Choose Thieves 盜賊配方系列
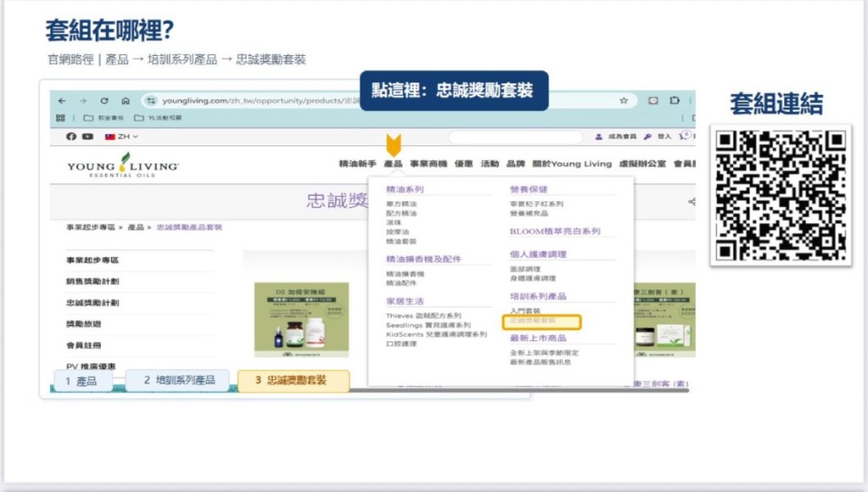The height and width of the screenshot is (492, 868). 424,316
